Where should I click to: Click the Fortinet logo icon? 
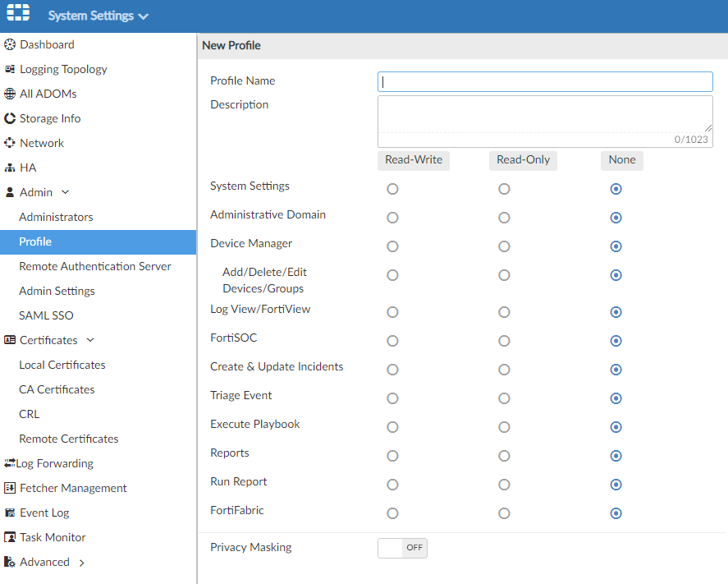tap(18, 16)
